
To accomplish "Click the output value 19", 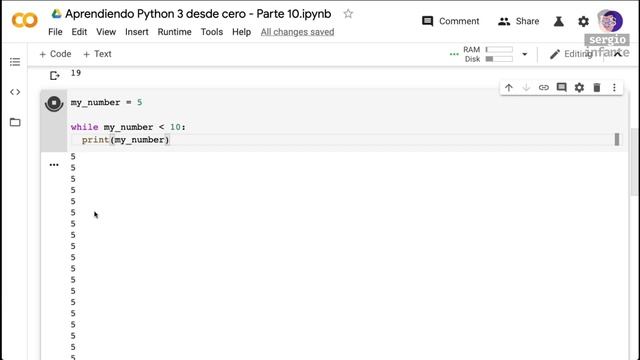I will pyautogui.click(x=76, y=73).
